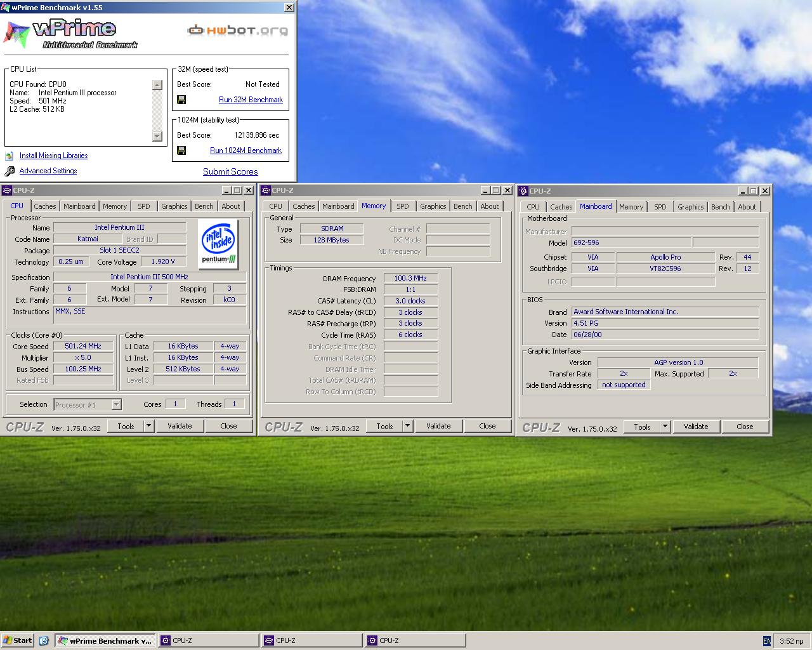Screen dimensions: 812x650
Task: Switch to Memory tab in CPU window
Action: pos(115,206)
